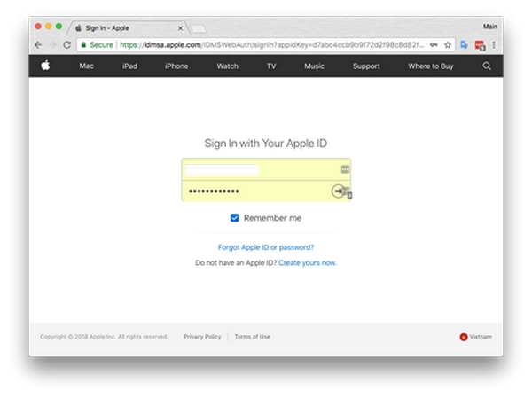Open Google Translate extension icon

coord(464,45)
